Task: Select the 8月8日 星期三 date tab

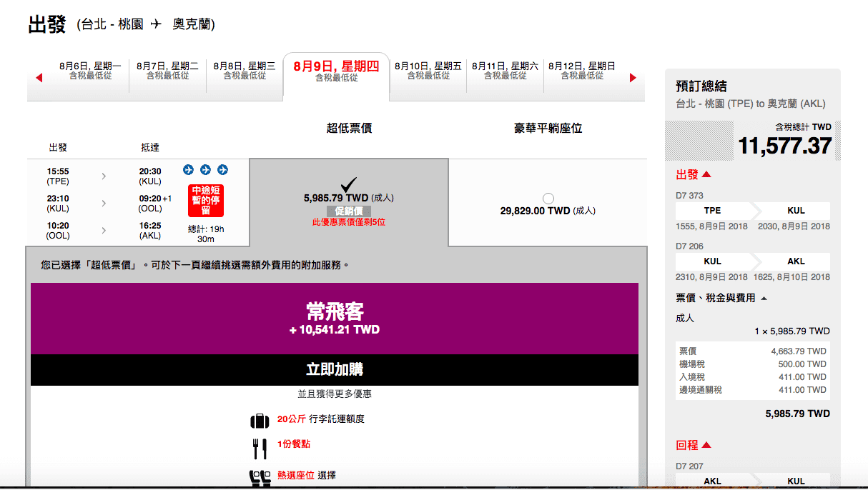Action: pos(245,71)
